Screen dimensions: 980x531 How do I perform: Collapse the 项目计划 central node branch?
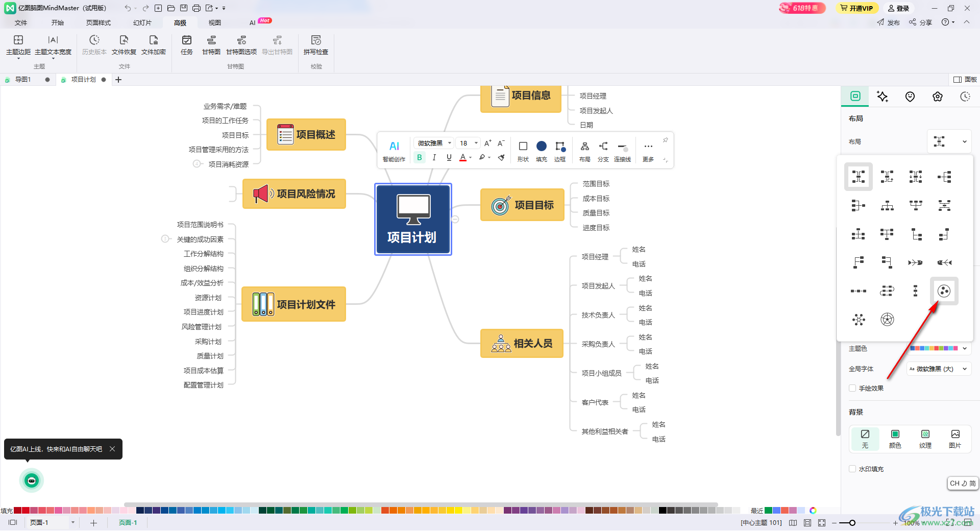(x=455, y=219)
